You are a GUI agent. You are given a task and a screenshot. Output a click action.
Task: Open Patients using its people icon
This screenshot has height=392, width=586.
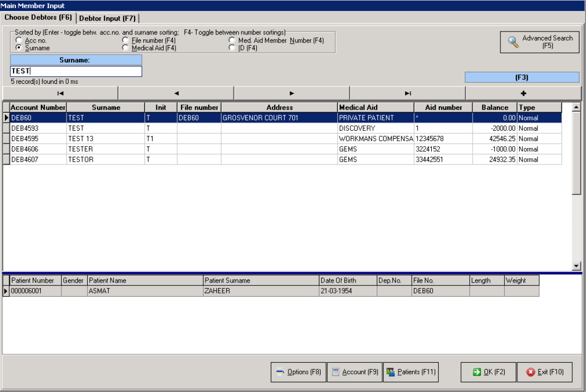(390, 372)
